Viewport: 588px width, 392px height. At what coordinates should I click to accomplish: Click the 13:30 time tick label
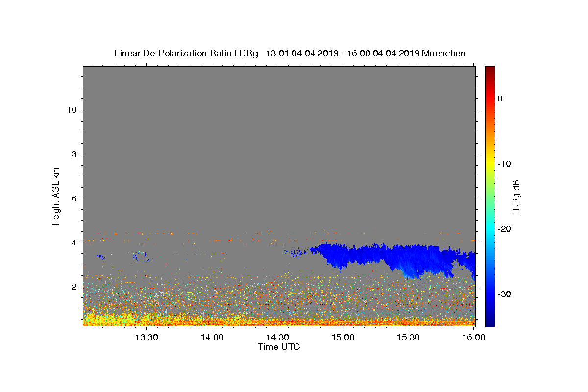[147, 337]
